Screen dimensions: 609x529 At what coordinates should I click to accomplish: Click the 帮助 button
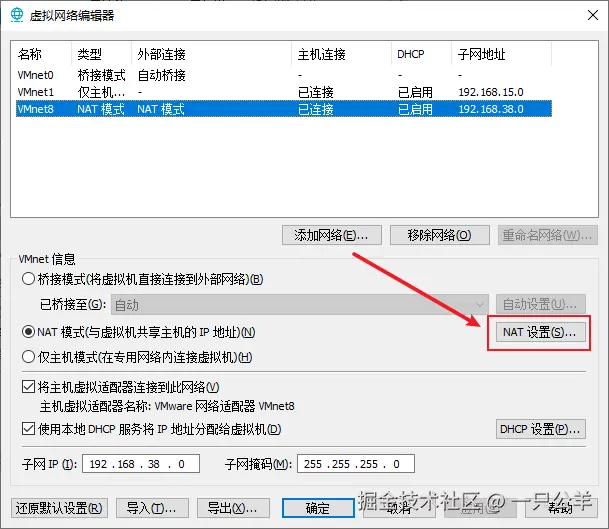point(561,508)
